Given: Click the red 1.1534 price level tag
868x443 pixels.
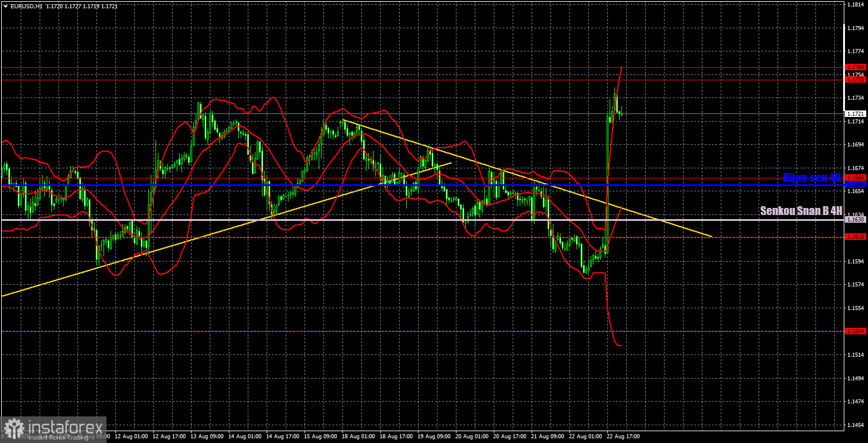Looking at the screenshot, I should click(x=856, y=331).
